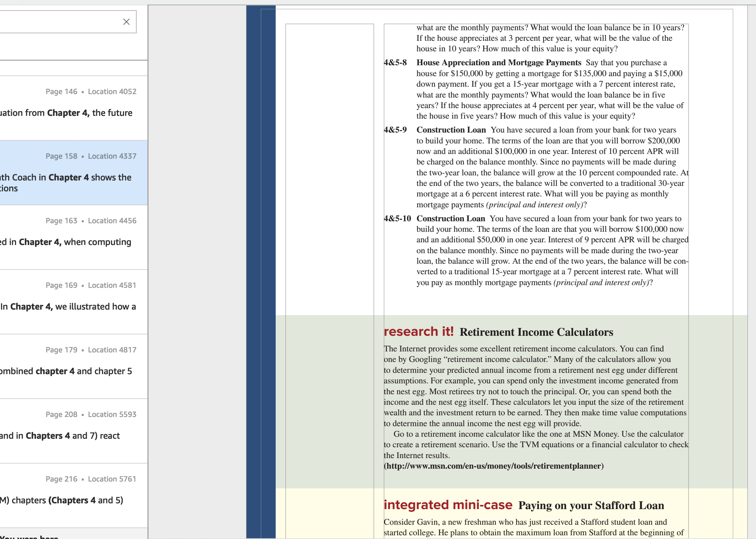The image size is (756, 539).
Task: Click problem number 4&5-9
Action: point(395,130)
